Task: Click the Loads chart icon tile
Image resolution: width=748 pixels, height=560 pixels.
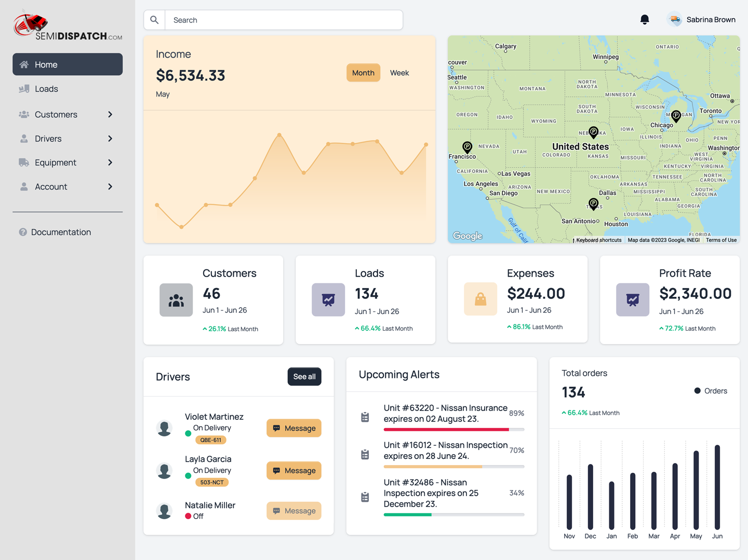Action: pos(328,300)
